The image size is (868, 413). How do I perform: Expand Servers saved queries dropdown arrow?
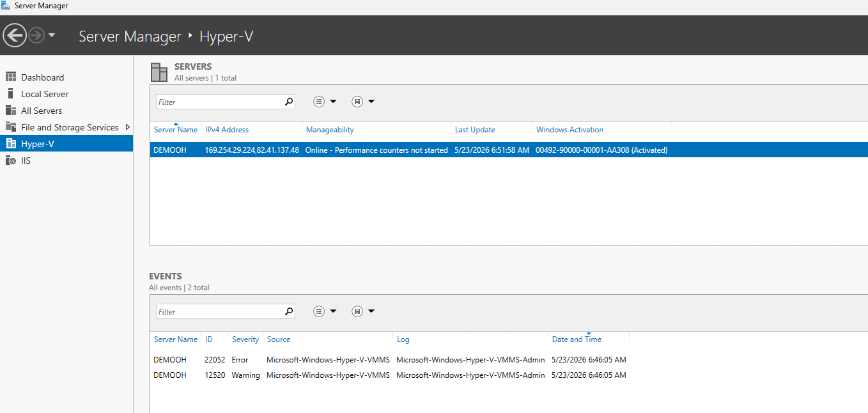pyautogui.click(x=371, y=102)
